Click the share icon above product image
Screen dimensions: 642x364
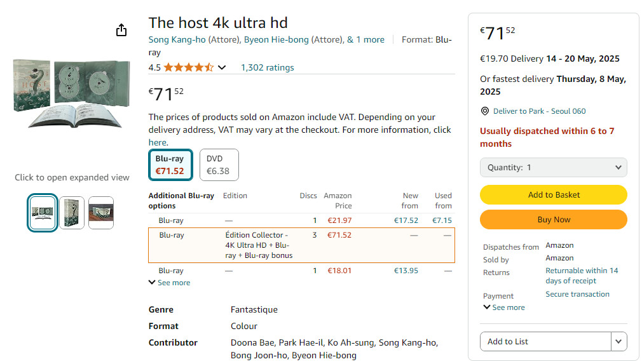(x=121, y=30)
